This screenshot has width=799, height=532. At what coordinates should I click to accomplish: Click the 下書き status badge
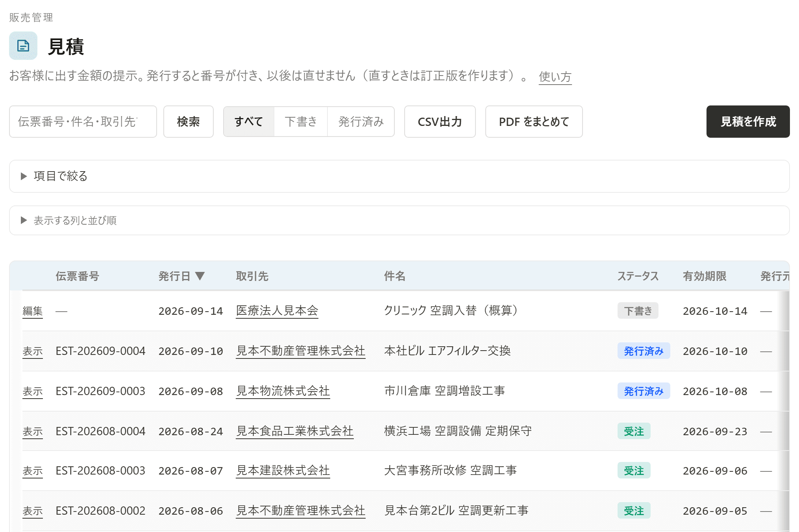(x=638, y=311)
